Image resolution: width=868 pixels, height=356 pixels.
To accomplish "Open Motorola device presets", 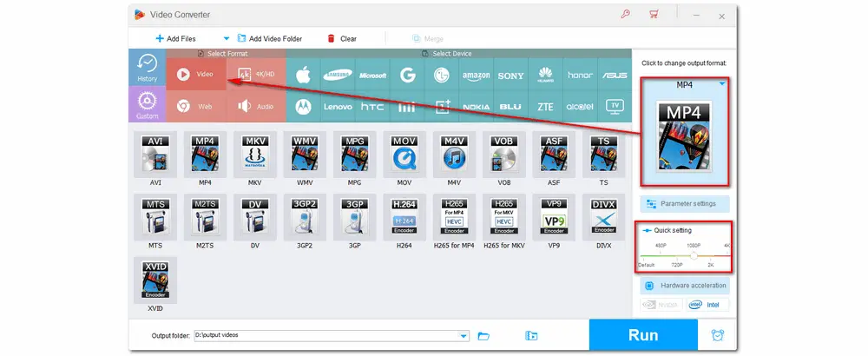I will coord(303,107).
